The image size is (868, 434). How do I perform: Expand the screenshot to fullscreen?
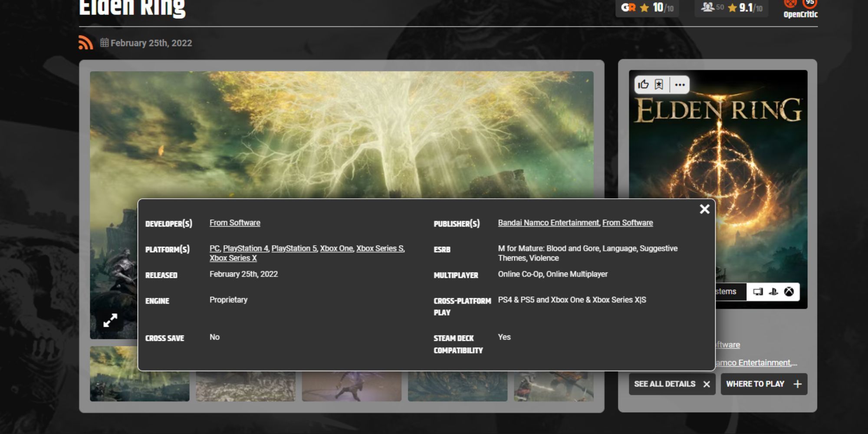click(110, 320)
